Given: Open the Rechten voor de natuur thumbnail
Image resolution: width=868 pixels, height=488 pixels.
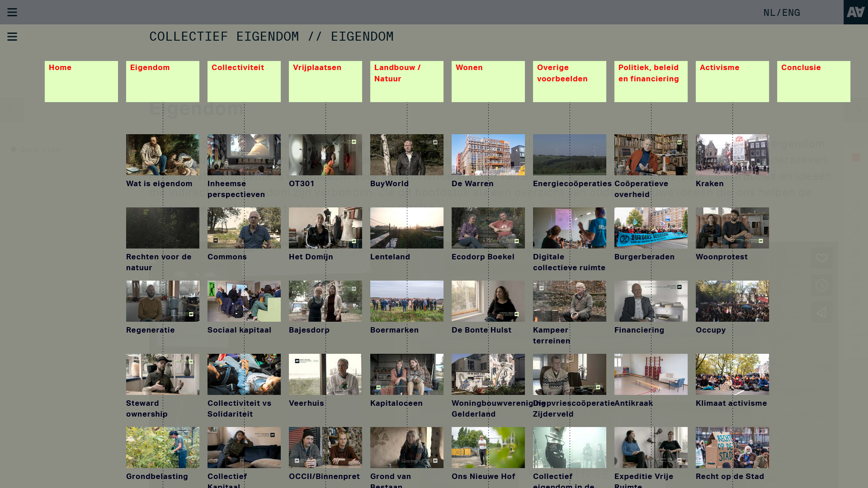Looking at the screenshot, I should click(163, 228).
